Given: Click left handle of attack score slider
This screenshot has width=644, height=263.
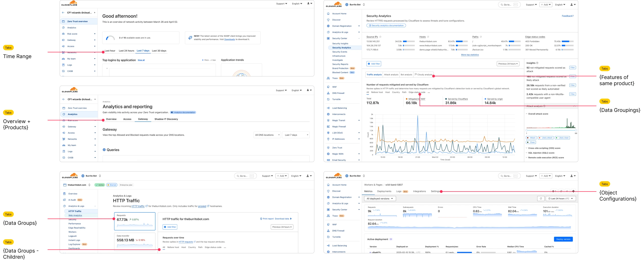Looking at the screenshot, I should point(527,130).
